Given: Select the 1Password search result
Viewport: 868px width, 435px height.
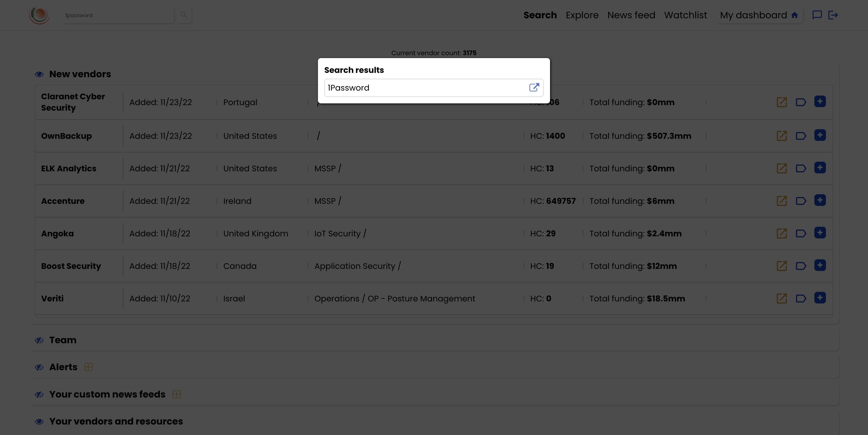Looking at the screenshot, I should pos(434,88).
